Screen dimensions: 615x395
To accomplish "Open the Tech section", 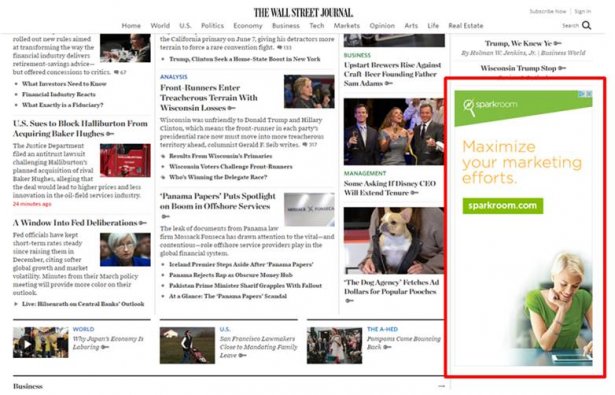I will (x=317, y=25).
